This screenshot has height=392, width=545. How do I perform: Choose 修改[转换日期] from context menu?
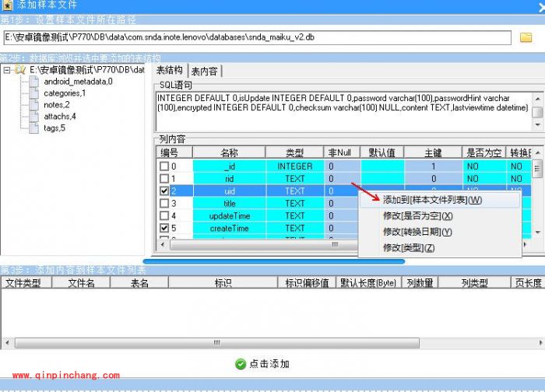(417, 232)
